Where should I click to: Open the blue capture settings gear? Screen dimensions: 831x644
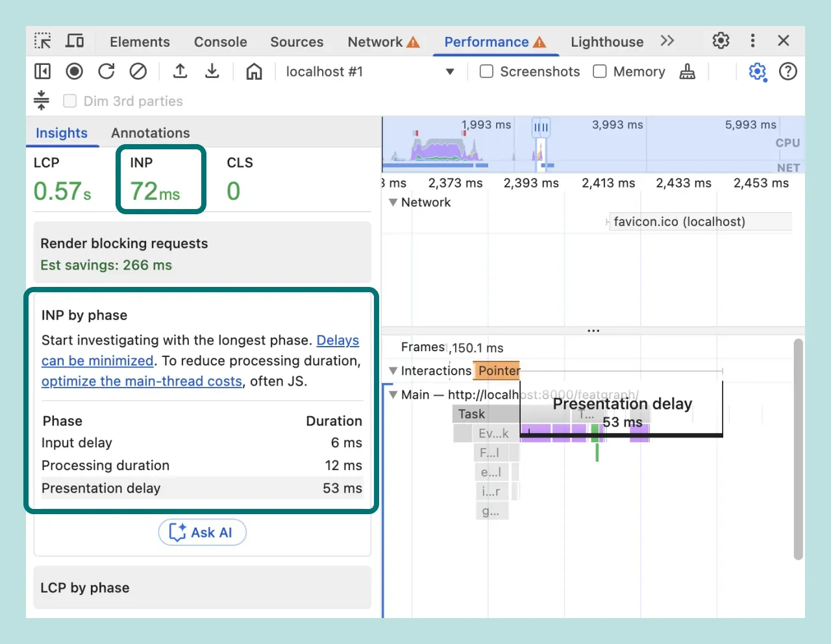757,71
